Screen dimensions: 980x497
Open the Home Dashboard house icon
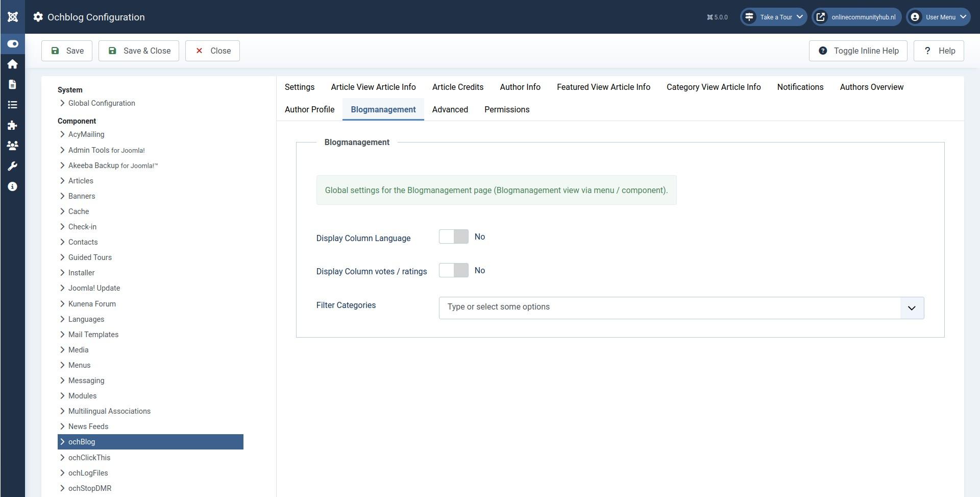[x=13, y=64]
